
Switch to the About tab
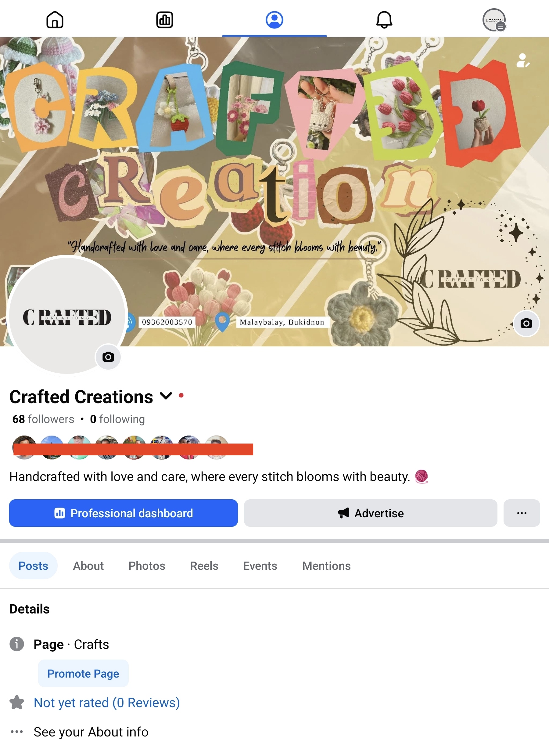coord(88,566)
